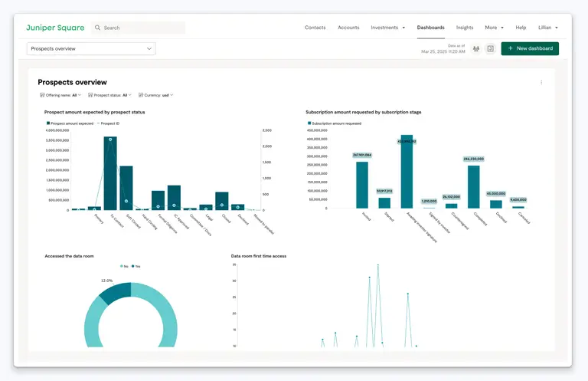Viewport: 588px width, 381px height.
Task: Click the Soft Circled bar in prospect chart
Action: coord(126,188)
